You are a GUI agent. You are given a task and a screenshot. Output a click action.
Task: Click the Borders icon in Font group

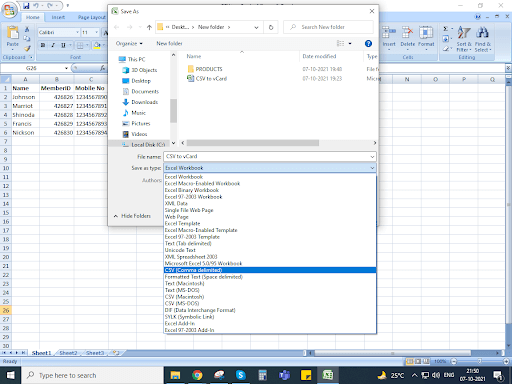[x=80, y=45]
